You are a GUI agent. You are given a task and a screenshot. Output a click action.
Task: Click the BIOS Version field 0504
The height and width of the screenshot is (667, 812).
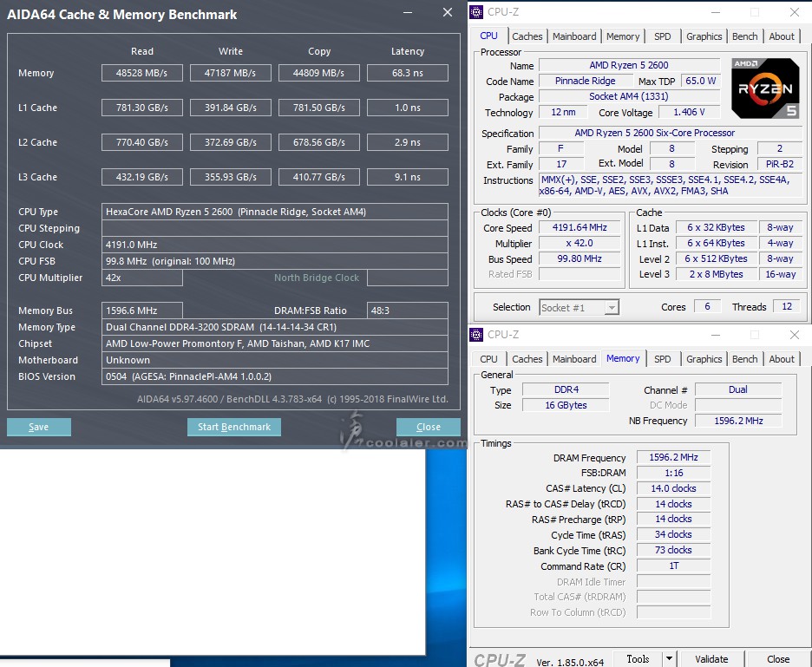point(275,376)
